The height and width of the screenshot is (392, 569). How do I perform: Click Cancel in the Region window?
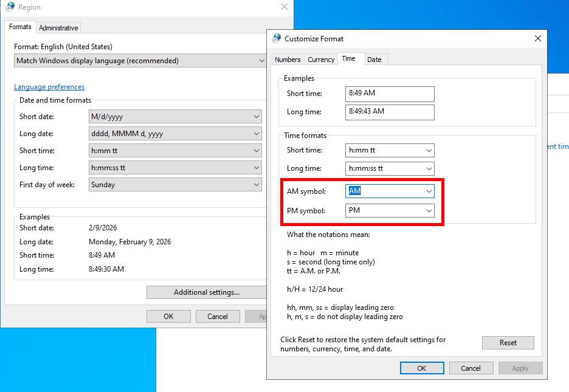tap(218, 317)
